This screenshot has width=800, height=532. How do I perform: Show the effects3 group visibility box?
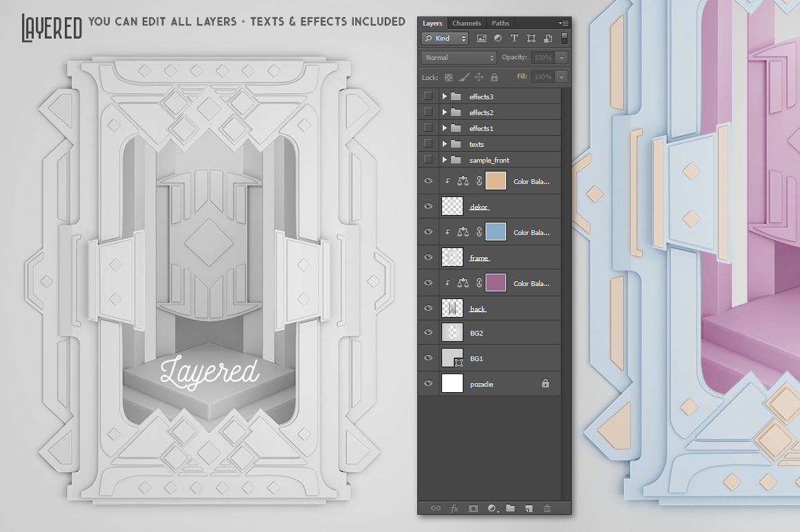(428, 96)
